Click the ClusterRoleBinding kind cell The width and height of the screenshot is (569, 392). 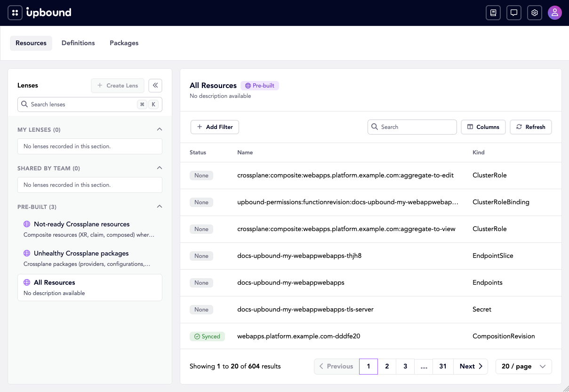pyautogui.click(x=501, y=202)
